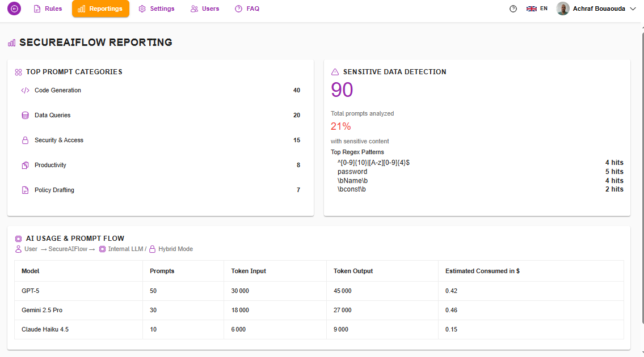Open the help question-mark icon
The image size is (644, 357).
(x=513, y=8)
